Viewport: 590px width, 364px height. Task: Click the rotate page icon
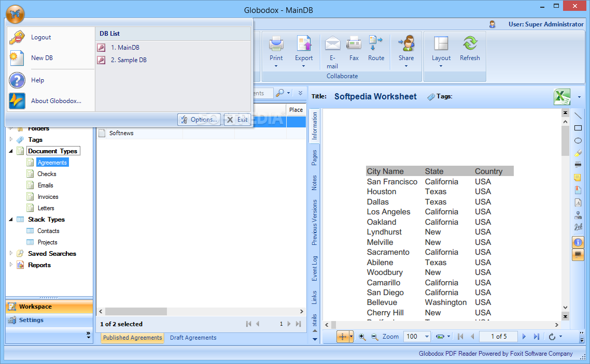tap(552, 337)
